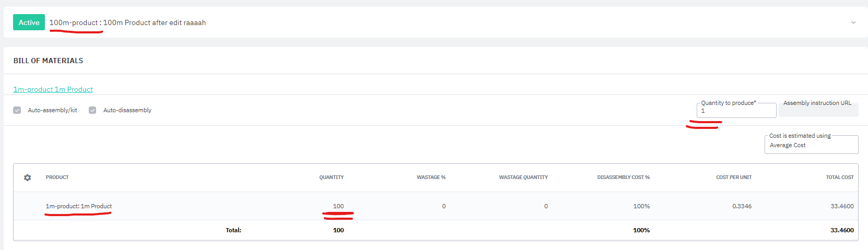Expand the product header chevron

[853, 22]
